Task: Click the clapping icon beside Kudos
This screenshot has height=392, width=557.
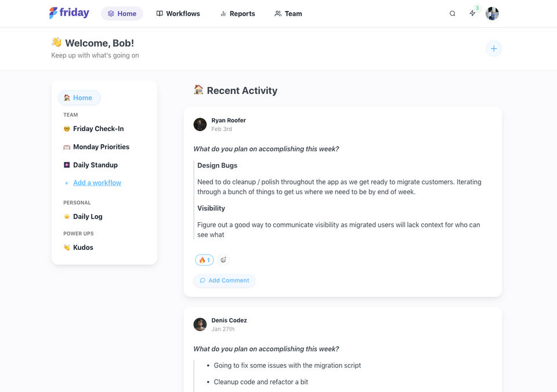Action: point(66,248)
